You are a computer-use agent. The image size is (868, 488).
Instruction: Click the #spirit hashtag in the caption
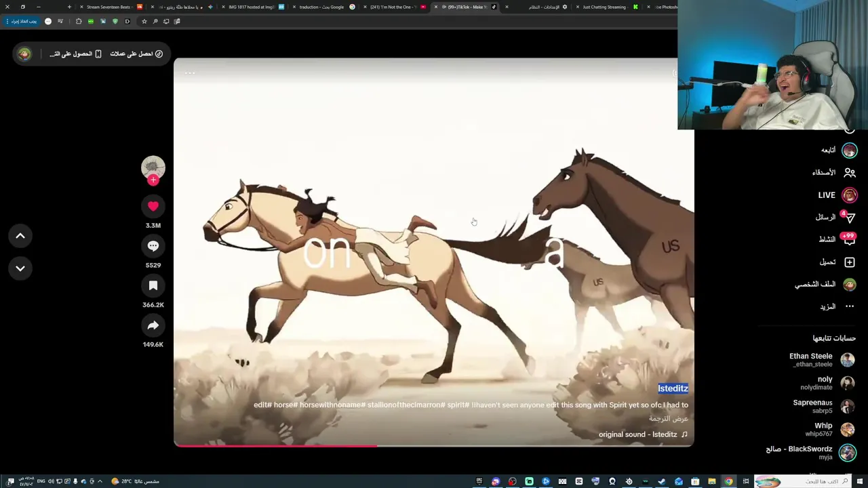[x=458, y=405]
